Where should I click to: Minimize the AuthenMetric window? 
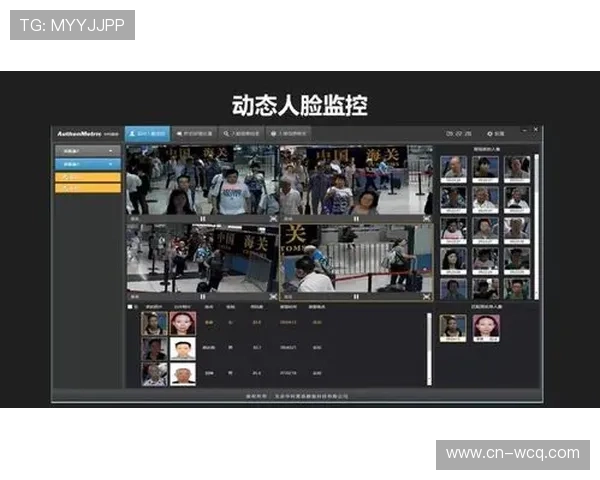[x=525, y=131]
